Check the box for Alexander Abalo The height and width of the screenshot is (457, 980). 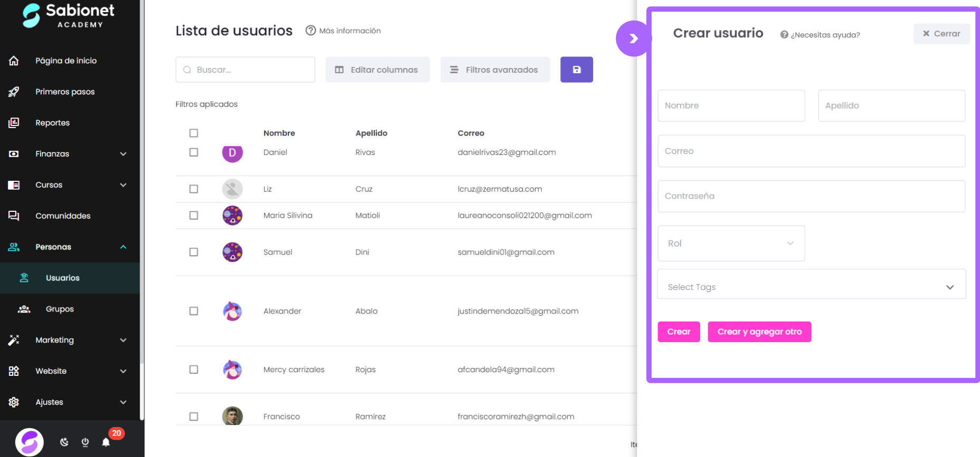tap(193, 311)
